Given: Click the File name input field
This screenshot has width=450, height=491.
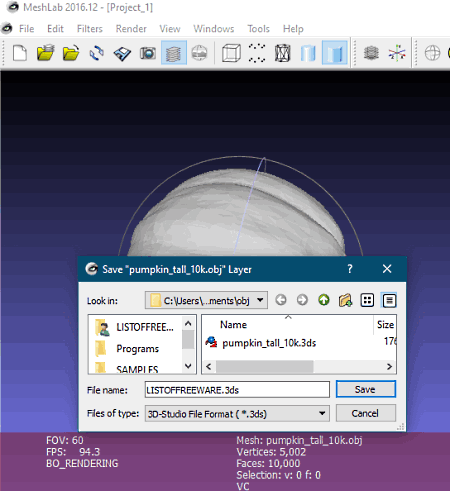Looking at the screenshot, I should point(237,390).
